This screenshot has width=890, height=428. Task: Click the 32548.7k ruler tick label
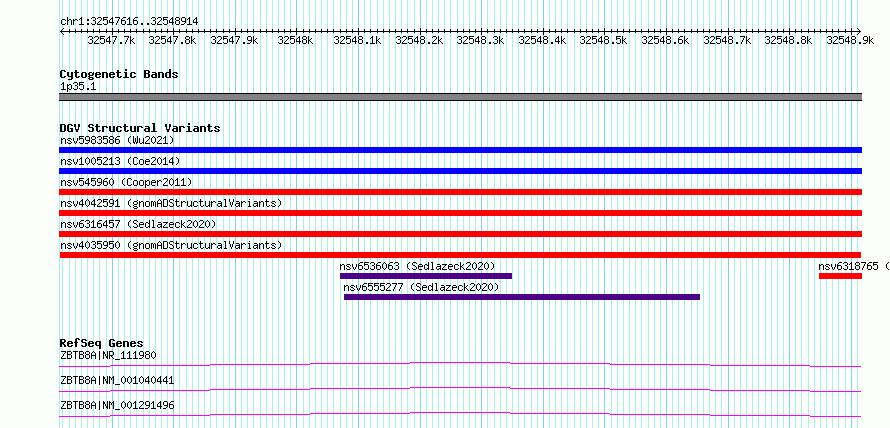click(x=727, y=40)
